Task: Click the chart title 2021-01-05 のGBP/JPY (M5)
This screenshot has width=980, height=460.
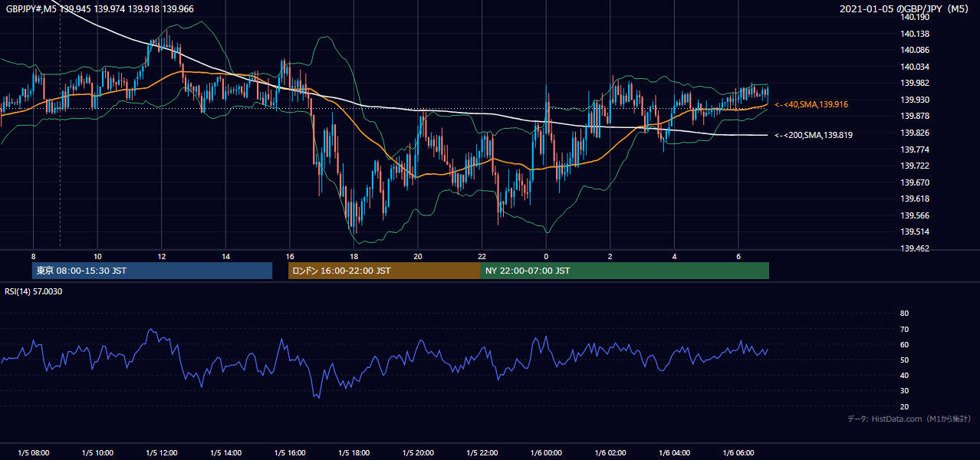Action: (906, 8)
